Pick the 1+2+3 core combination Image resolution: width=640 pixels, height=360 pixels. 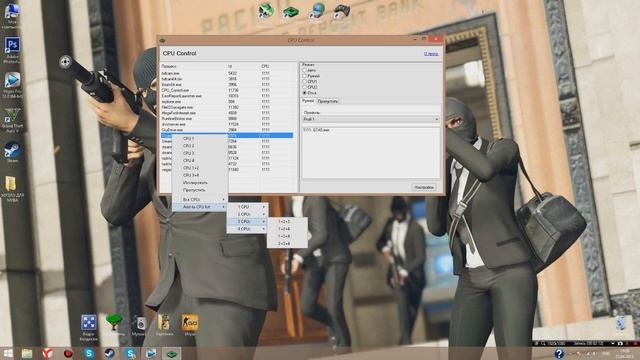click(x=287, y=222)
